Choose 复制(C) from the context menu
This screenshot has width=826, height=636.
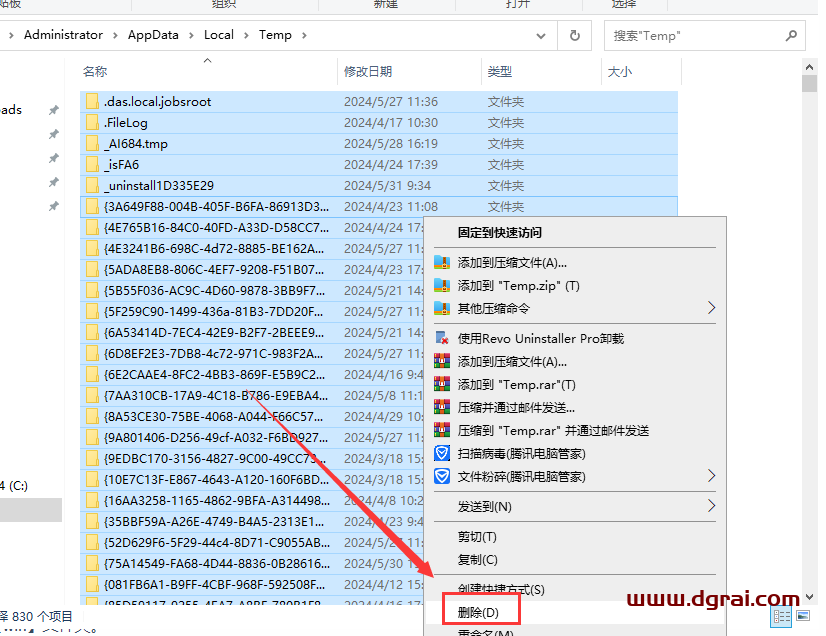coord(477,560)
